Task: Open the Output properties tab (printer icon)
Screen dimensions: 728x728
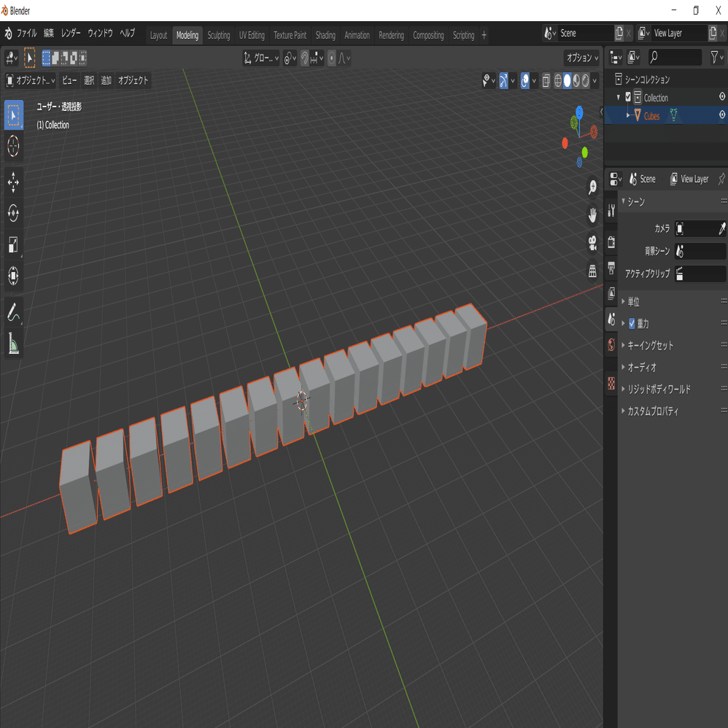Action: click(x=611, y=268)
